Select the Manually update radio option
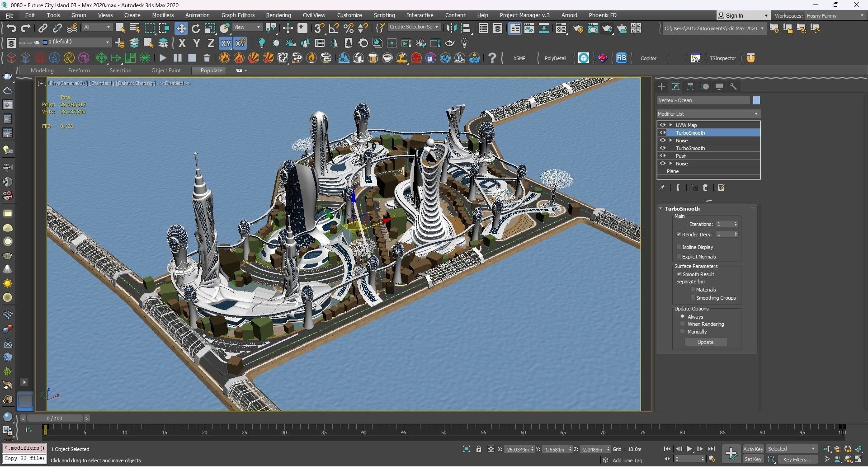 (683, 331)
